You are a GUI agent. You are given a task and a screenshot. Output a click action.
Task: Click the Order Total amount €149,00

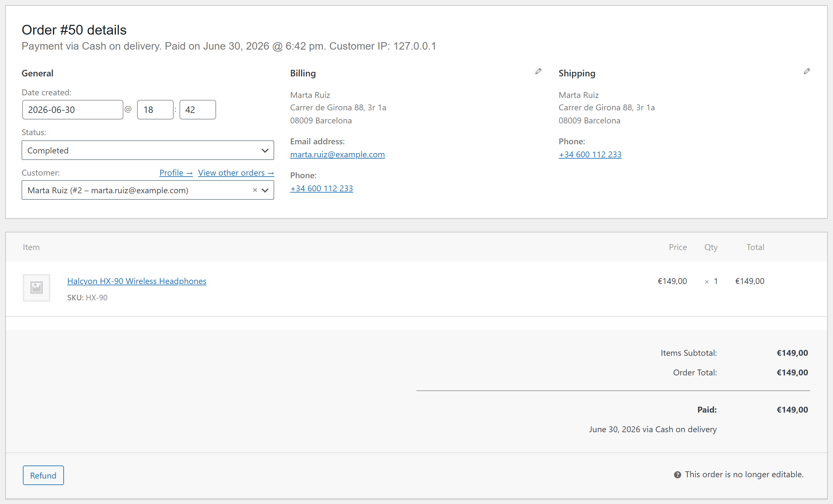(x=792, y=373)
